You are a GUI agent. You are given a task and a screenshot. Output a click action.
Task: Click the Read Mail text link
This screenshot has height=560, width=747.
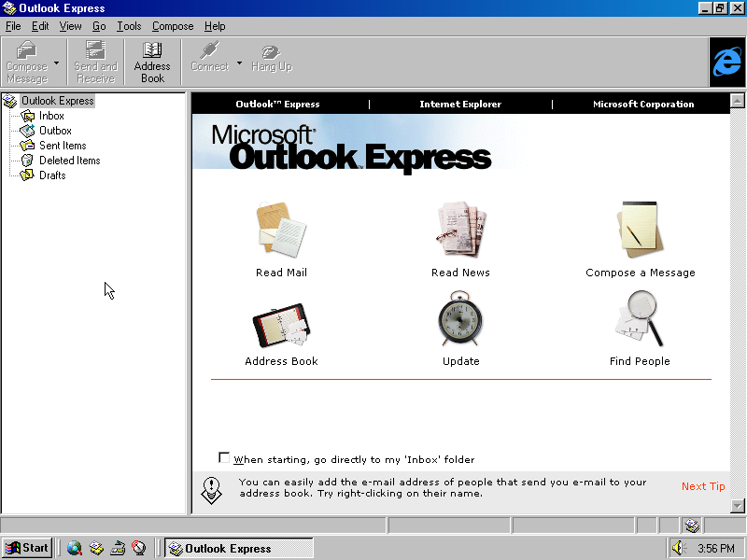[281, 273]
